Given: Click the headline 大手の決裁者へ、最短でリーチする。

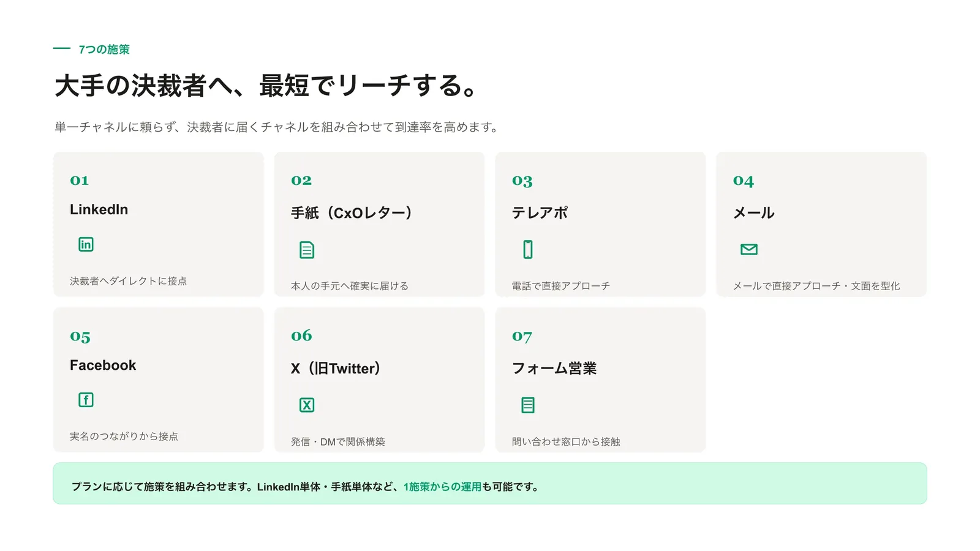Looking at the screenshot, I should pyautogui.click(x=266, y=85).
